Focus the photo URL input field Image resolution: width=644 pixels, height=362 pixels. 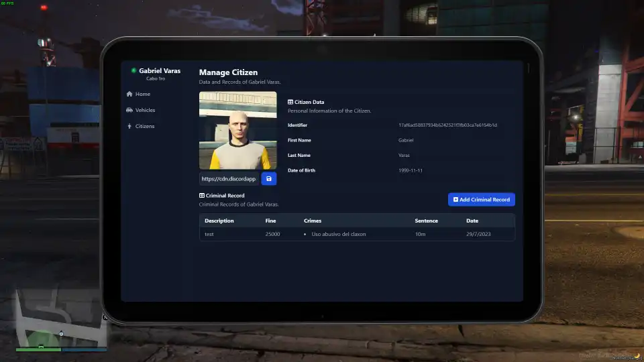[x=229, y=178]
